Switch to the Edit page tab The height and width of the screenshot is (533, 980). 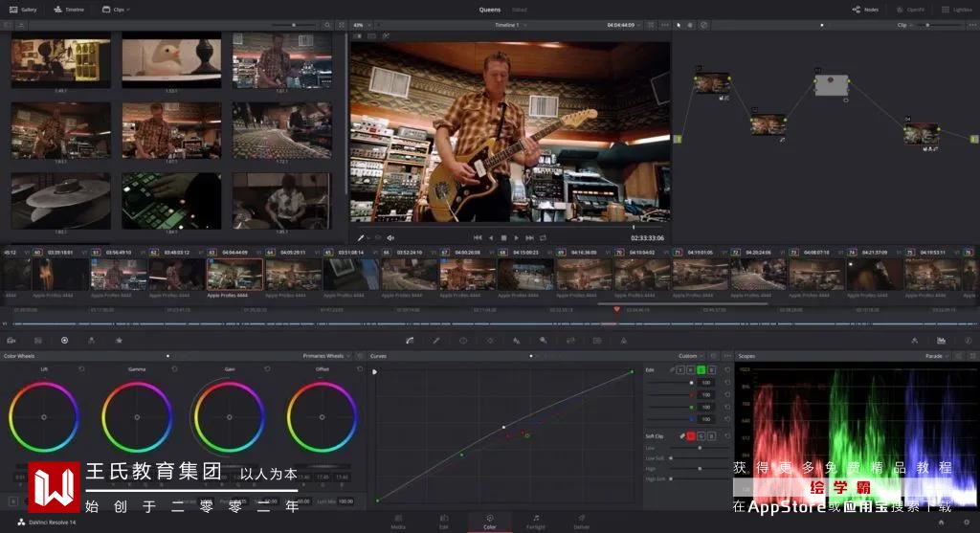pyautogui.click(x=444, y=522)
